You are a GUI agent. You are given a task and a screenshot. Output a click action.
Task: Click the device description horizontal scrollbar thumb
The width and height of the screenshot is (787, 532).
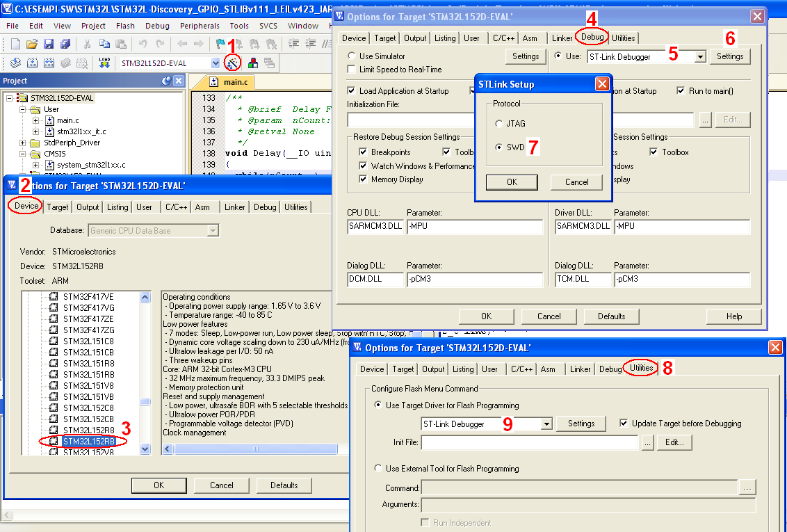click(x=256, y=449)
